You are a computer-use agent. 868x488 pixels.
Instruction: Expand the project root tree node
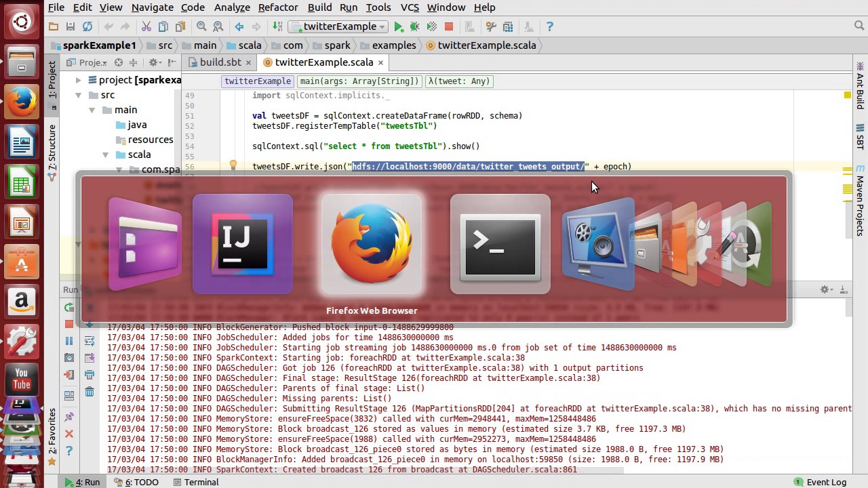click(x=78, y=80)
